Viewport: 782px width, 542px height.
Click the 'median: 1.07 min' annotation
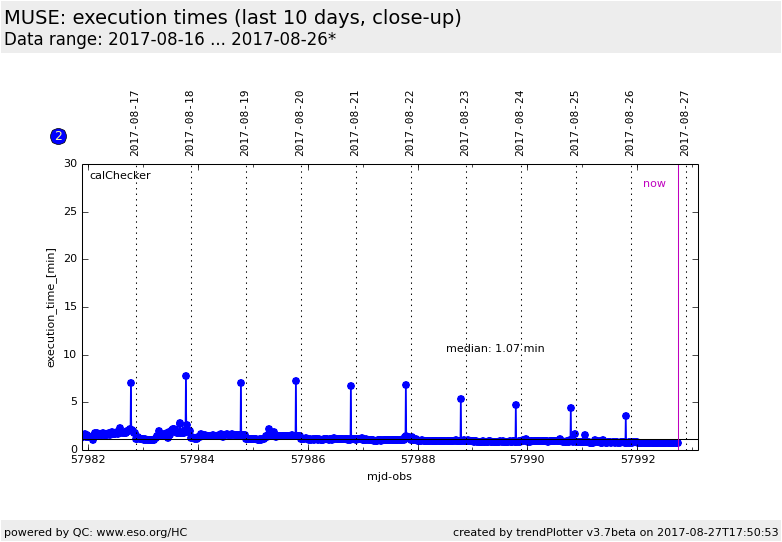point(495,349)
